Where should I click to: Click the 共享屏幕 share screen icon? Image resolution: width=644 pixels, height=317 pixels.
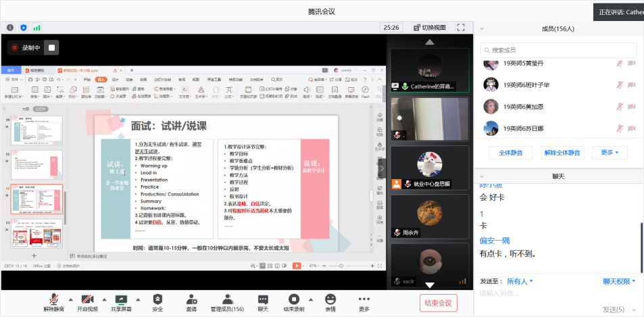(x=121, y=299)
